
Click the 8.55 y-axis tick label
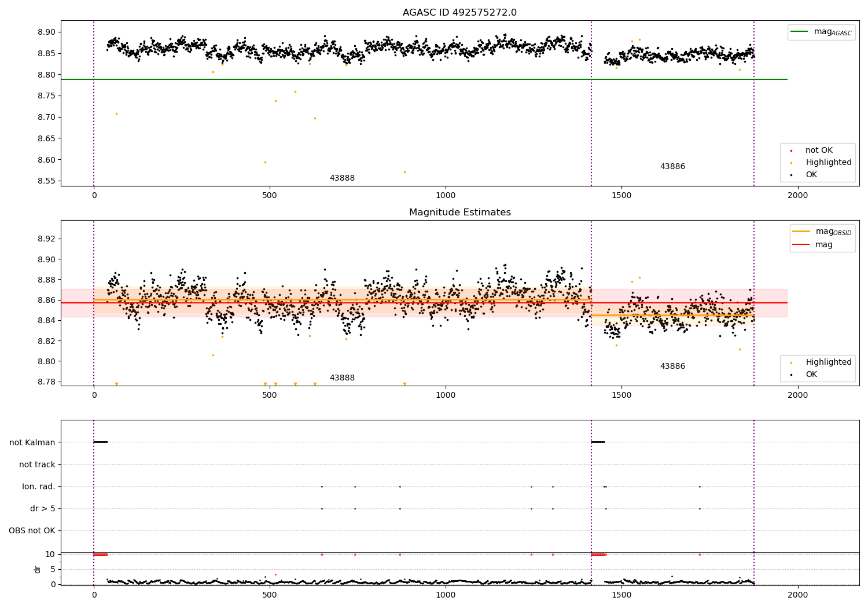point(45,181)
